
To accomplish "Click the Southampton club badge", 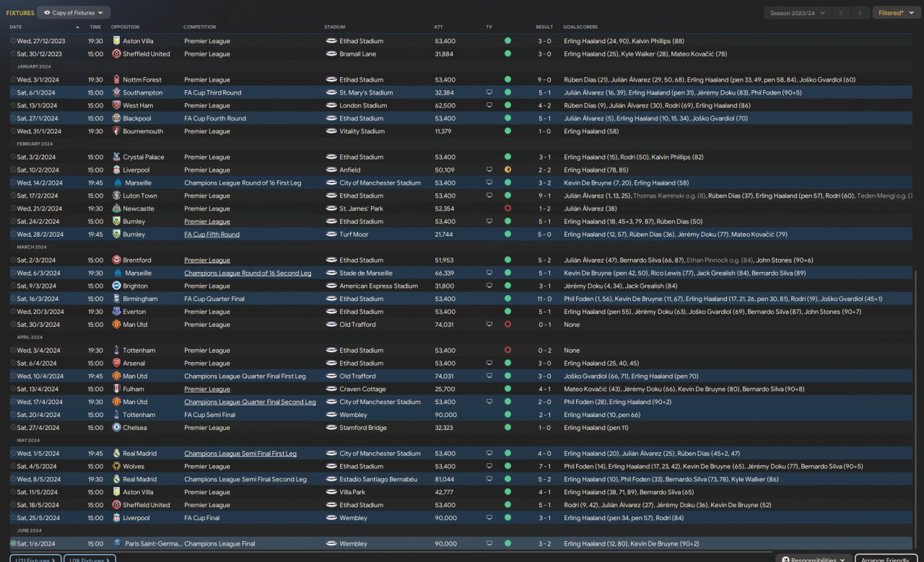I will pyautogui.click(x=117, y=93).
